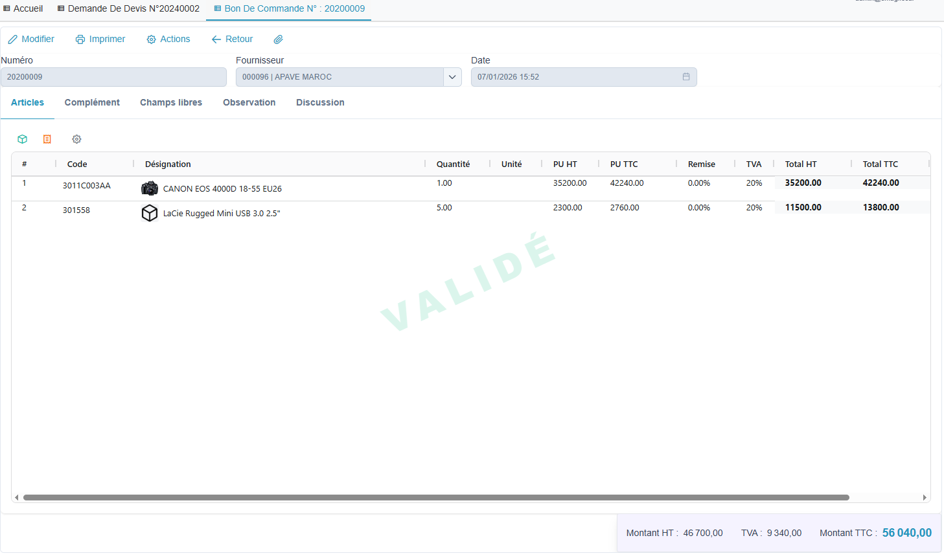Click the paperclip attachment icon

278,39
